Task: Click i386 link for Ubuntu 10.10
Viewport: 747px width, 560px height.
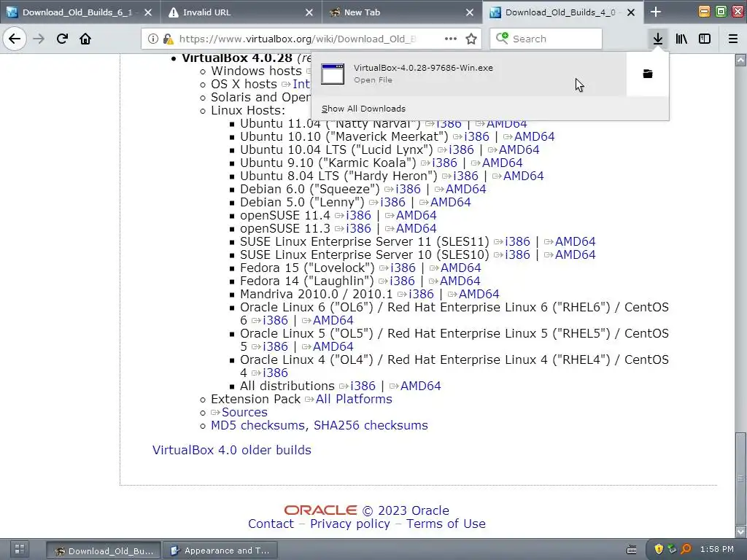Action: click(x=476, y=136)
